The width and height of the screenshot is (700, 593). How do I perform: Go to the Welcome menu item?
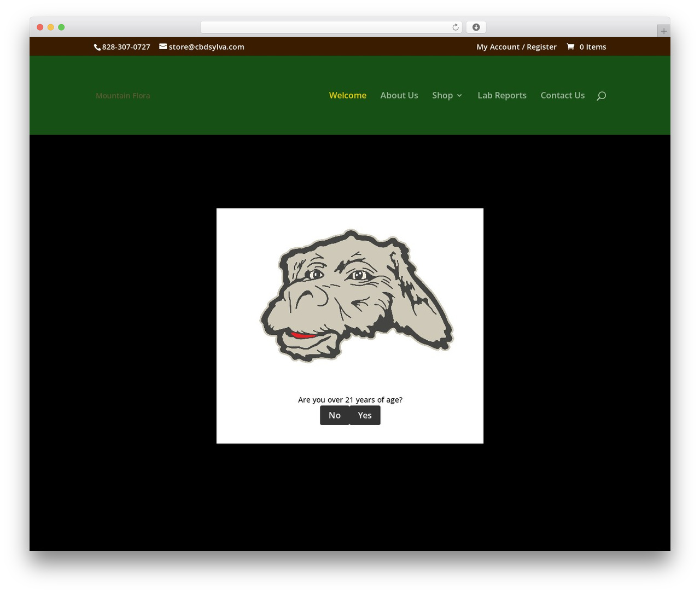348,95
